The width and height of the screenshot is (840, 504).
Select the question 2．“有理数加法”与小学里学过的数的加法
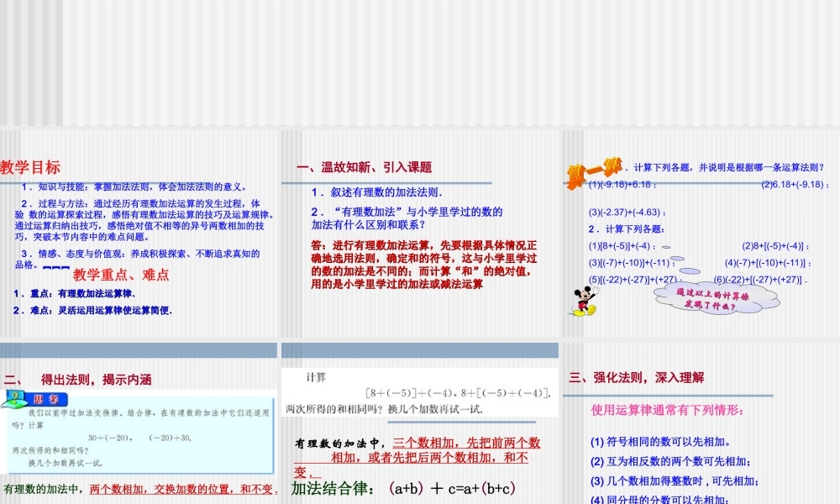coord(407,218)
